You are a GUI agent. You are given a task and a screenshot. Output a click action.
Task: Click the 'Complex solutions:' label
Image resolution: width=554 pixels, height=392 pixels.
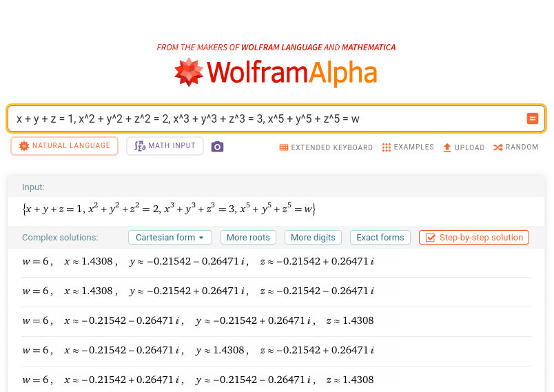[60, 237]
